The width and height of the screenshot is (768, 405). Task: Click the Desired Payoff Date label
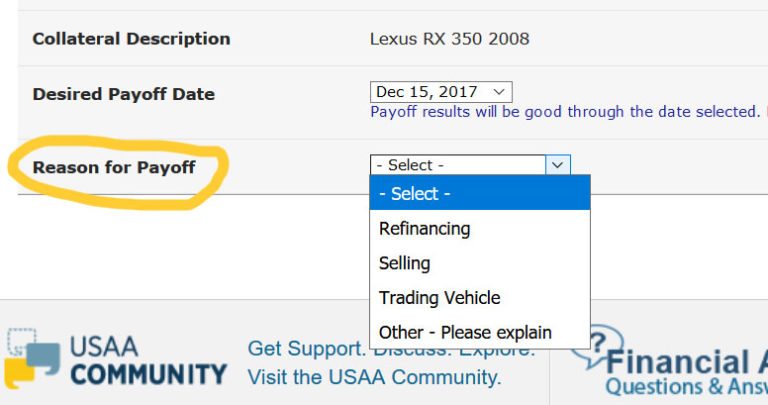click(123, 94)
